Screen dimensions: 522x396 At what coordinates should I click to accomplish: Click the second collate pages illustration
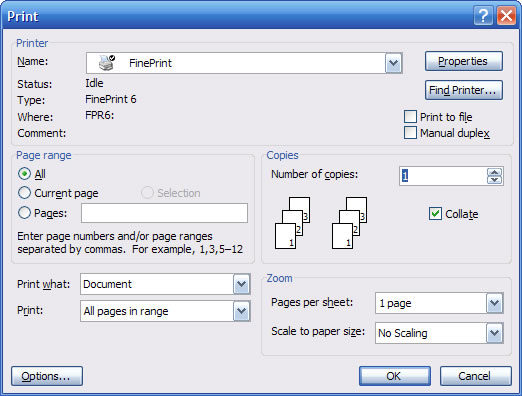349,223
